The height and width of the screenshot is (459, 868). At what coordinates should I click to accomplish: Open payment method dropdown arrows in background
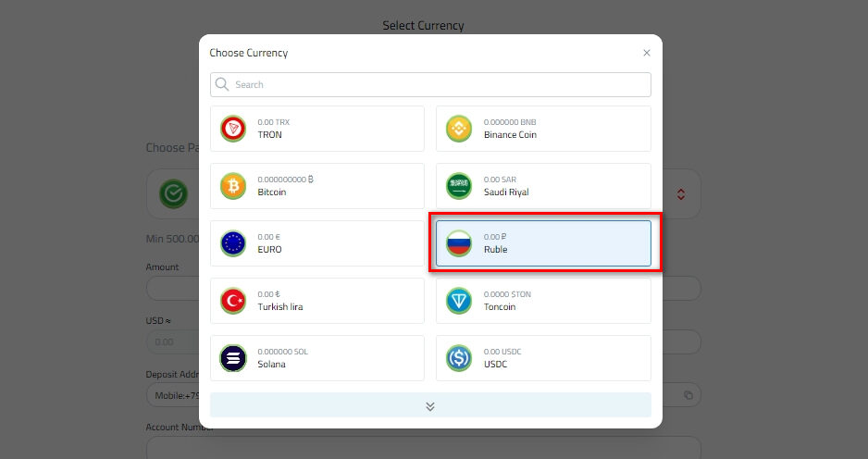(x=681, y=193)
